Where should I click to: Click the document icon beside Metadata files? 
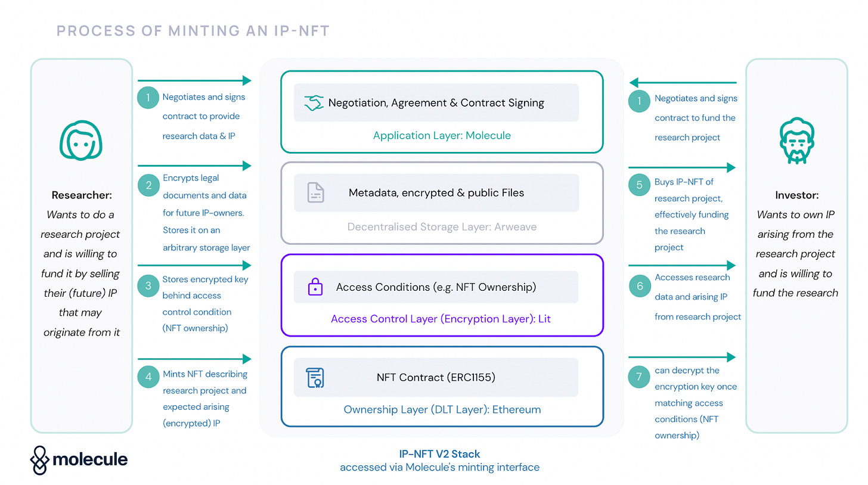pyautogui.click(x=315, y=192)
